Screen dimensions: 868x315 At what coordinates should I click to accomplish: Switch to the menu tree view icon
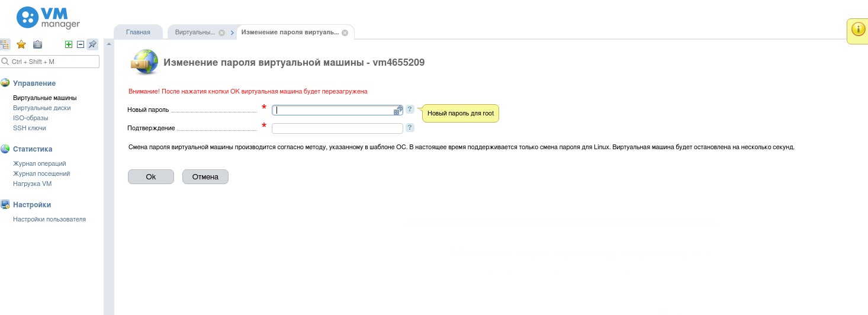[5, 44]
